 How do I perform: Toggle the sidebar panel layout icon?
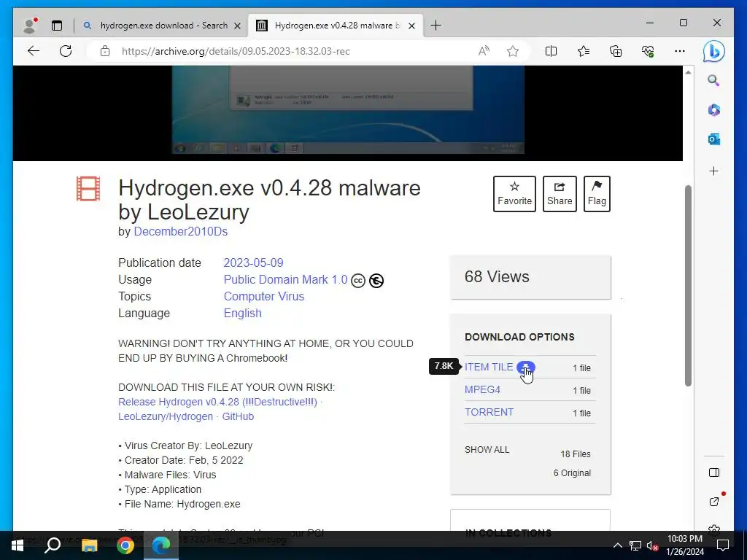tap(713, 472)
